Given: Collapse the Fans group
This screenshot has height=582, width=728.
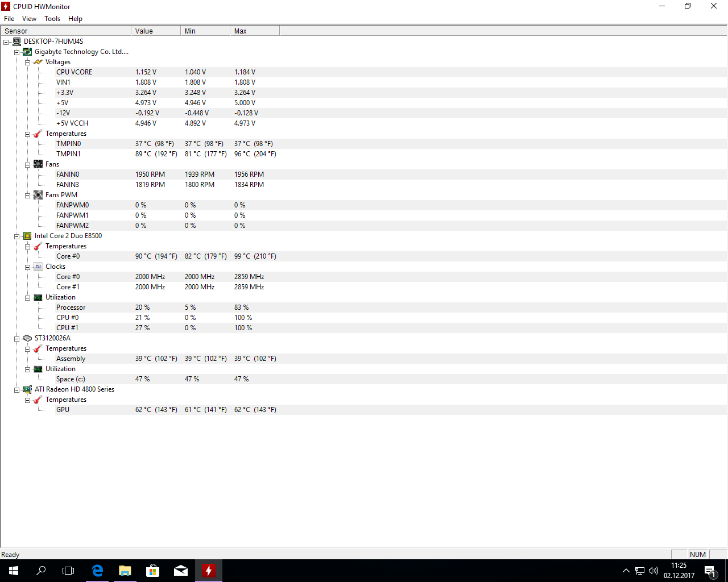Looking at the screenshot, I should pos(28,165).
